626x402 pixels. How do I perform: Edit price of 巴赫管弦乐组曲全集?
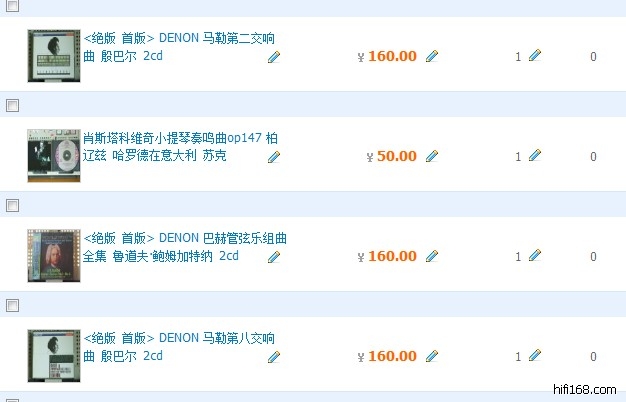click(x=432, y=256)
